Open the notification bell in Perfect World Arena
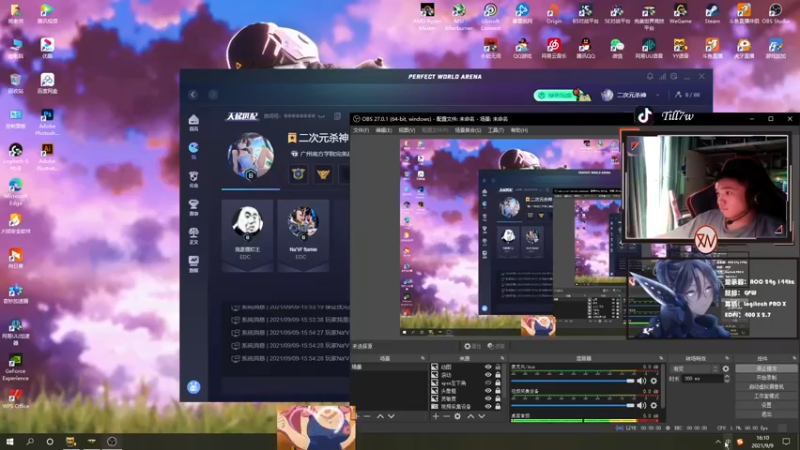 650,77
